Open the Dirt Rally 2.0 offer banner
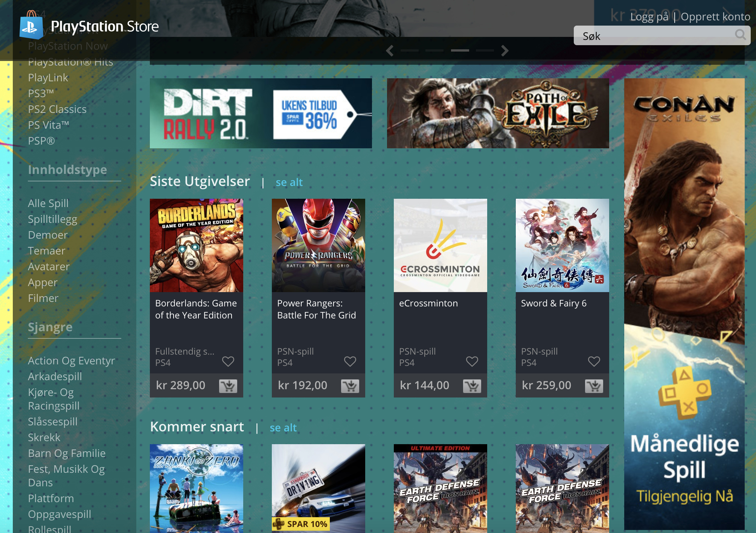The width and height of the screenshot is (756, 533). pos(261,113)
